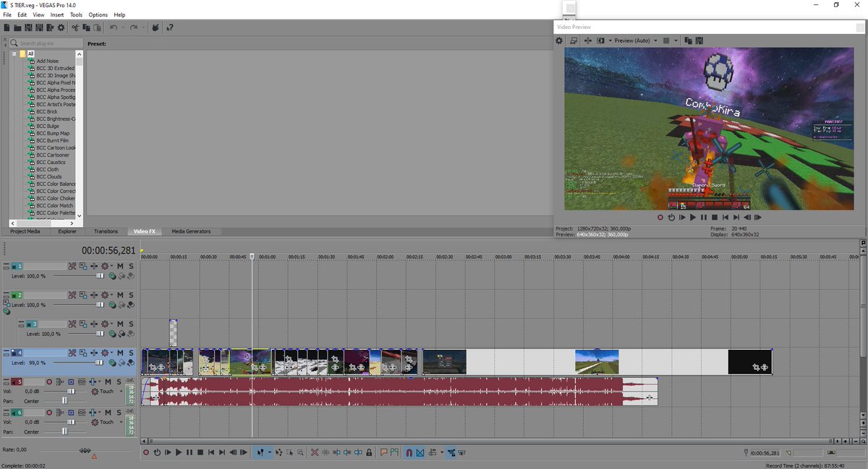Select the Zoom Edit tool in timeline toolbar
The image size is (868, 469).
click(300, 452)
